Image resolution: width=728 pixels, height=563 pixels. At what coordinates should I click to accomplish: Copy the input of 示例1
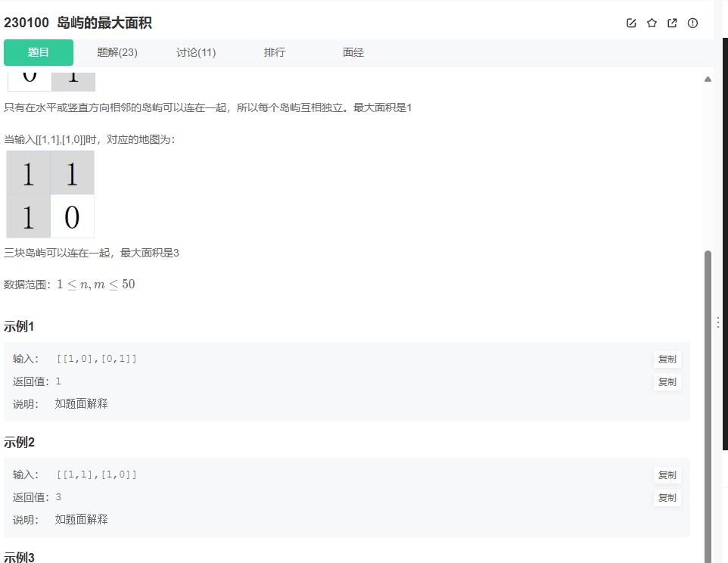(667, 359)
